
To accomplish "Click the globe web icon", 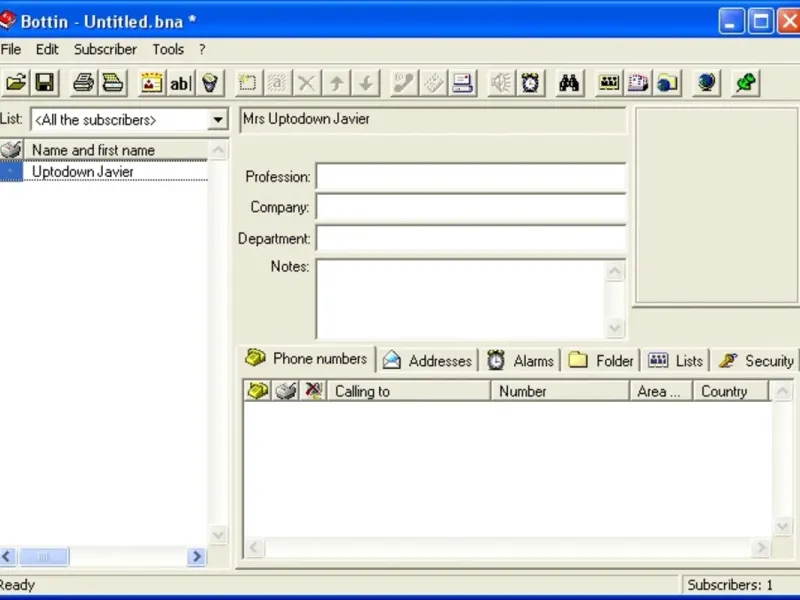I will tap(707, 83).
